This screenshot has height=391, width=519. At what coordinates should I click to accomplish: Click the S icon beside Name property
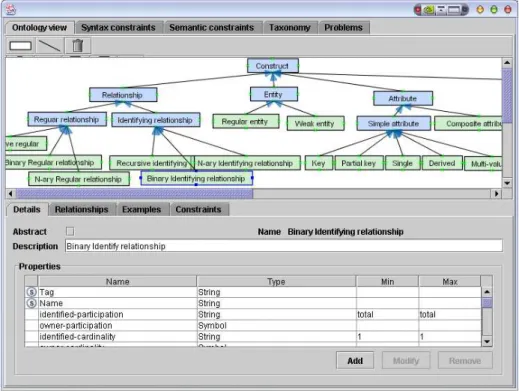[x=31, y=303]
